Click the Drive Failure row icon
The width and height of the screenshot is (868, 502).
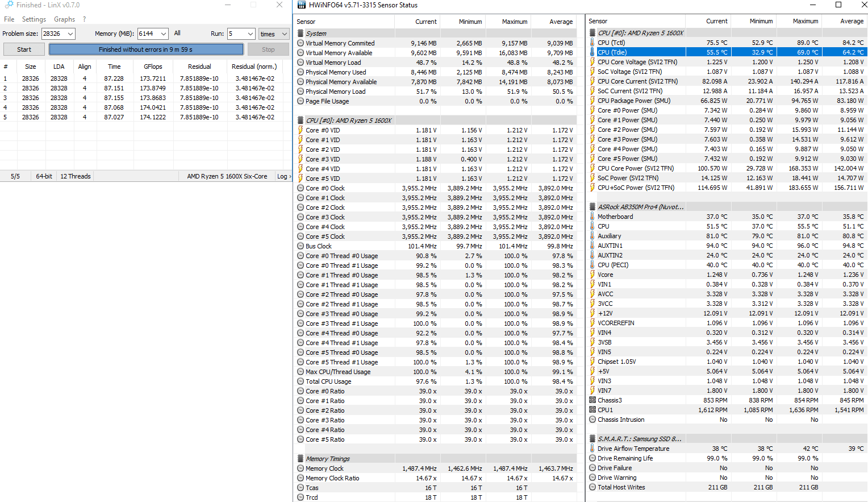[x=592, y=468]
